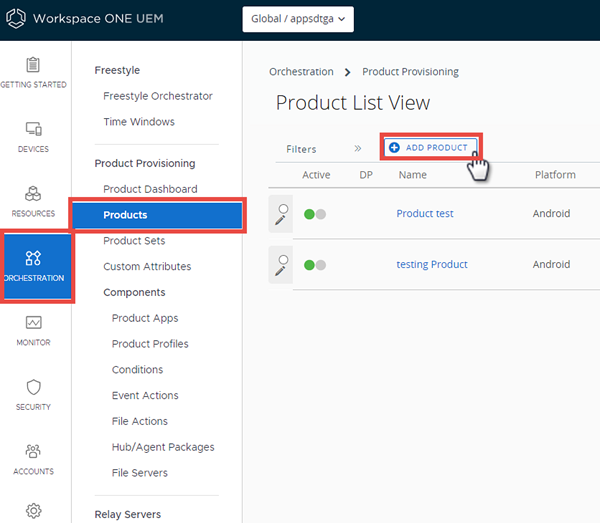Click the Add Product button
Image resolution: width=600 pixels, height=523 pixels.
[430, 147]
